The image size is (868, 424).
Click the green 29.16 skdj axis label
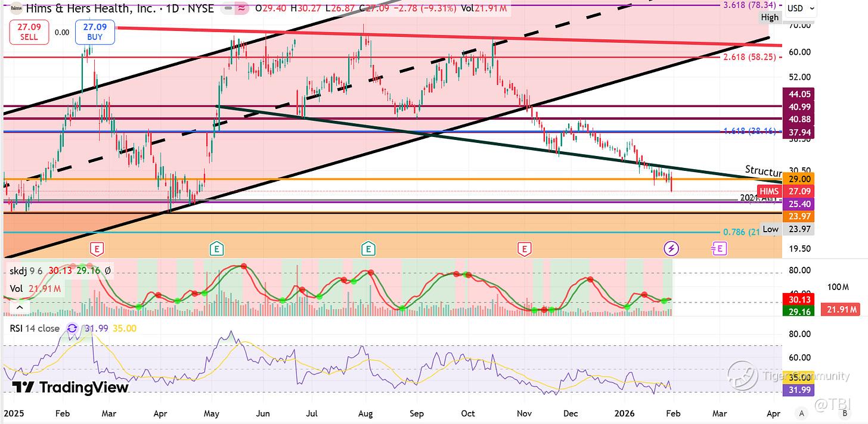coord(799,311)
